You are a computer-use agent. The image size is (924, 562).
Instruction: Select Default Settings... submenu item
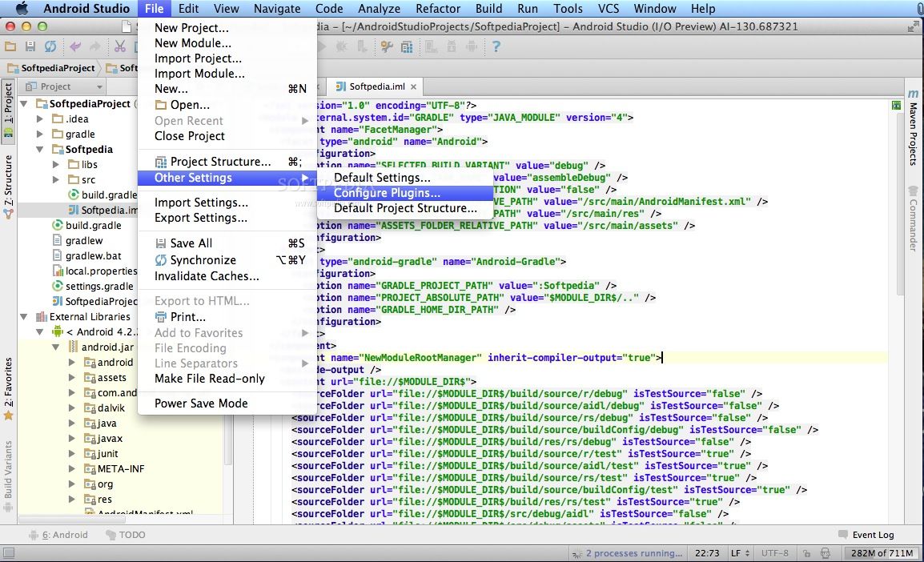click(405, 177)
